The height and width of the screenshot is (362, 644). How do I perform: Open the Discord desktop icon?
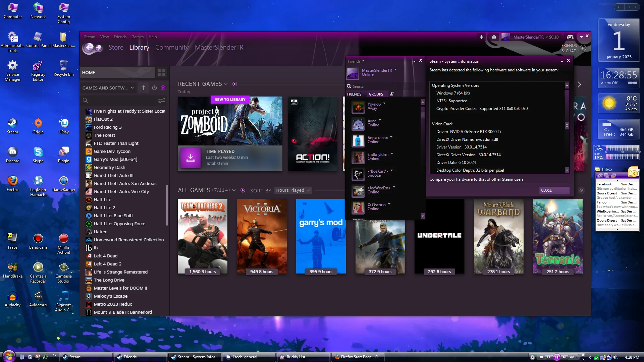(13, 155)
